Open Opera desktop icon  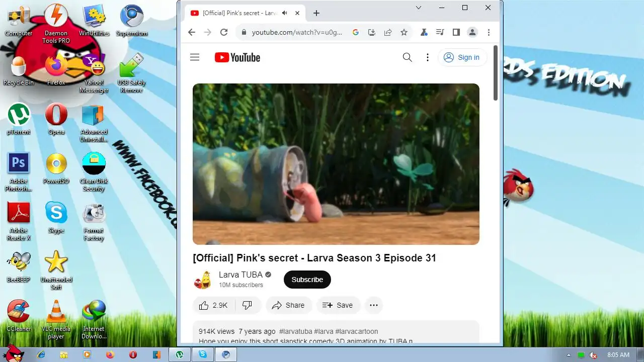tap(56, 120)
